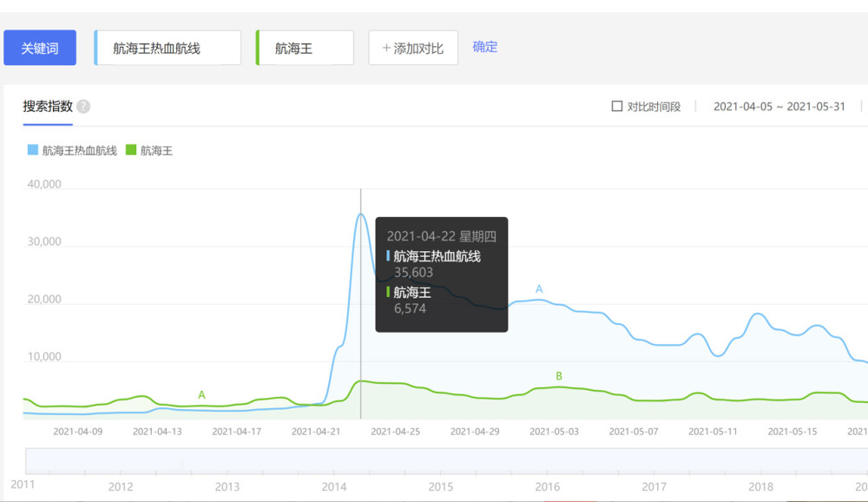The image size is (868, 502).
Task: Click the blue 关键词 button
Action: tap(40, 48)
